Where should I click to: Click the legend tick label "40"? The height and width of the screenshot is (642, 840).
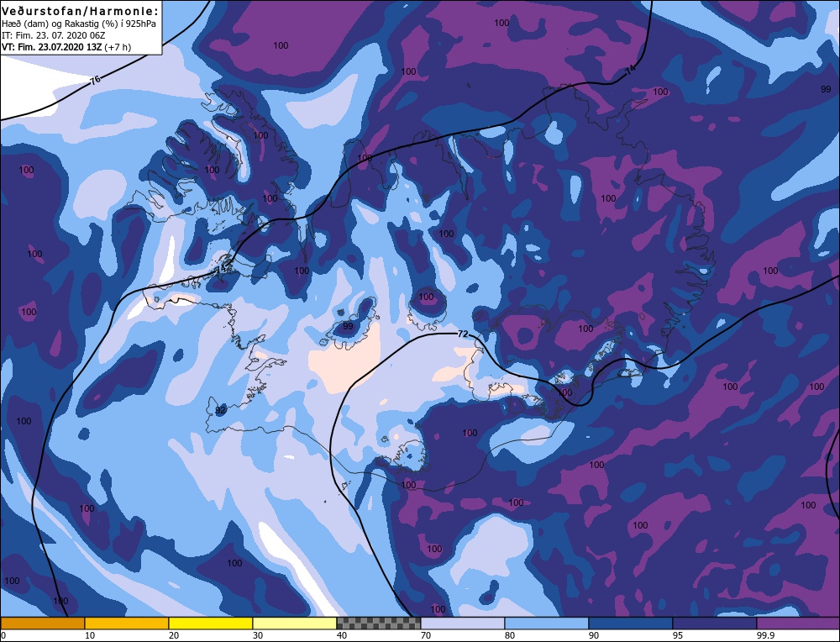341,635
